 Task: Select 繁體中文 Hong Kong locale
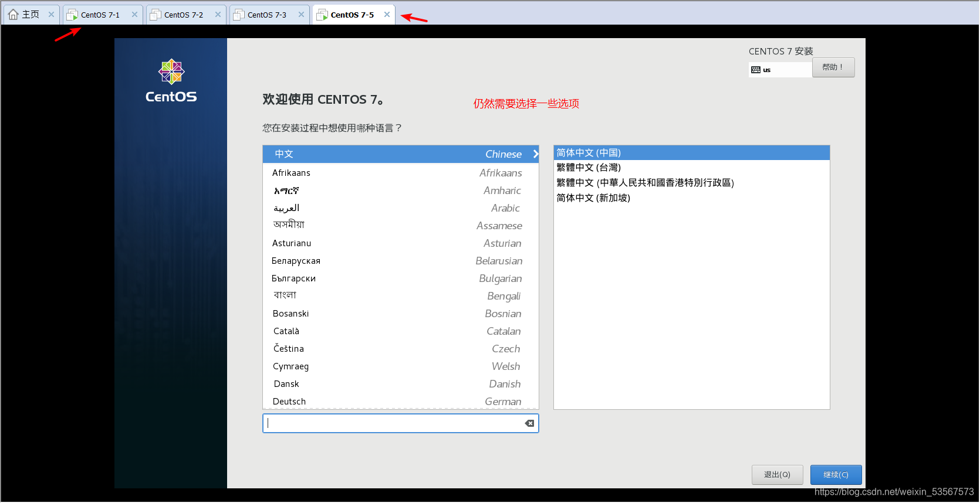tap(692, 183)
